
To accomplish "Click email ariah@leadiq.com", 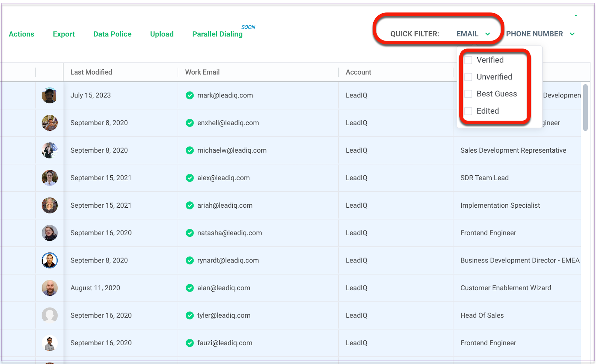I will point(225,205).
